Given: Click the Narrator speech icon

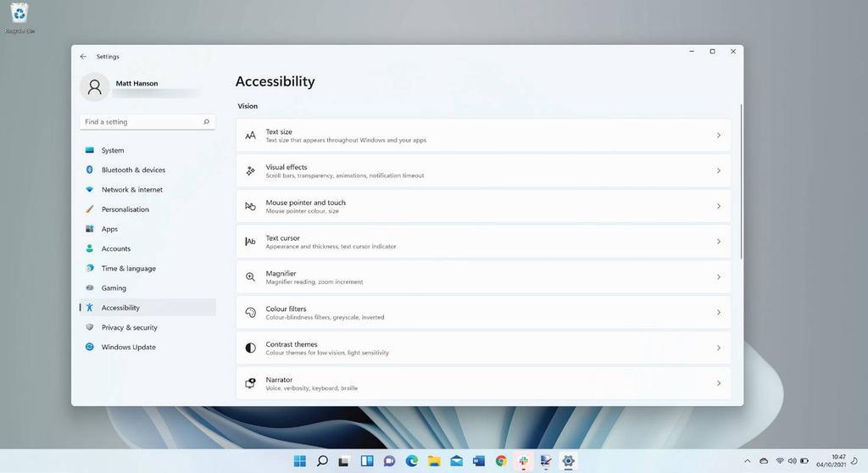Looking at the screenshot, I should 251,383.
